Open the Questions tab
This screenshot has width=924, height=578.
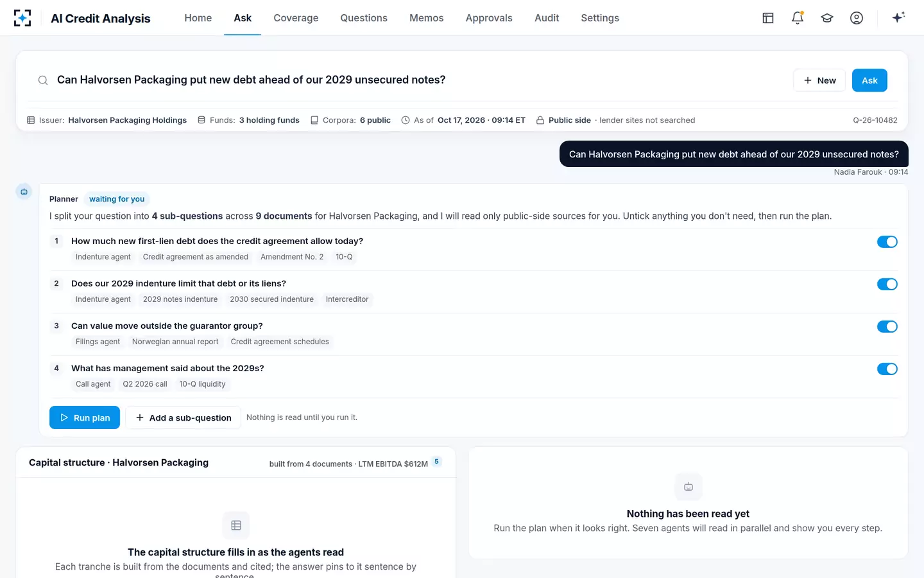pyautogui.click(x=364, y=18)
